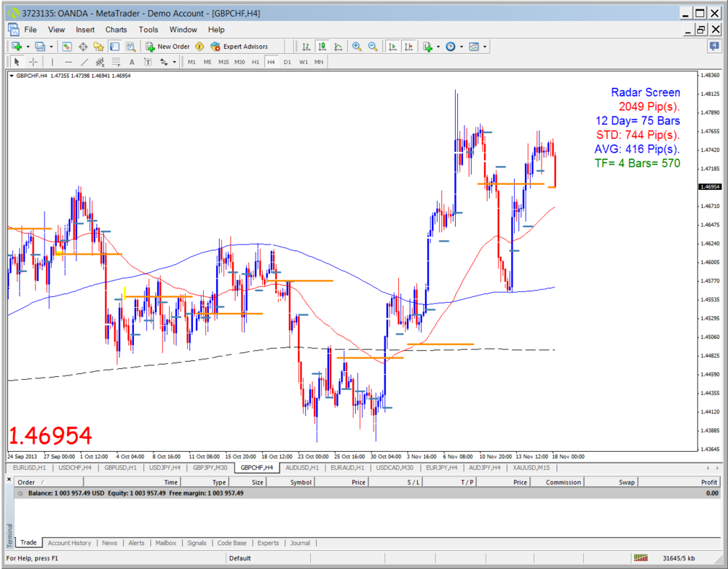Viewport: 728px width, 569px height.
Task: Select the Trendline drawing tool
Action: (84, 62)
